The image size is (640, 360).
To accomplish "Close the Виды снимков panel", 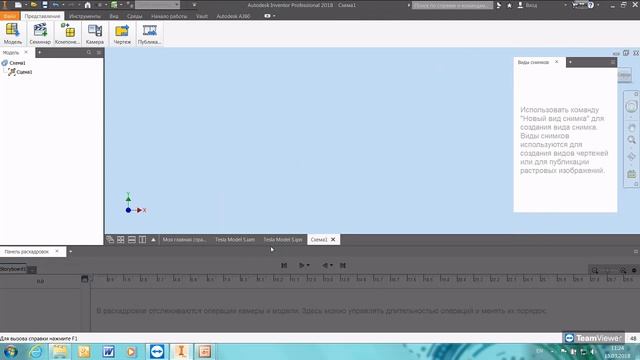I will pyautogui.click(x=557, y=62).
